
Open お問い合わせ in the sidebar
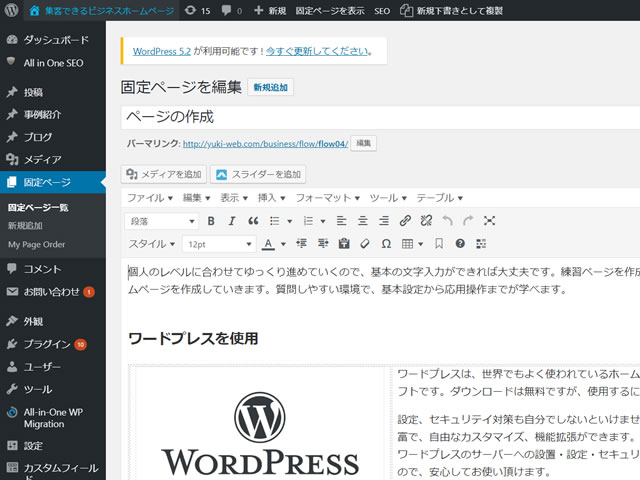point(53,291)
